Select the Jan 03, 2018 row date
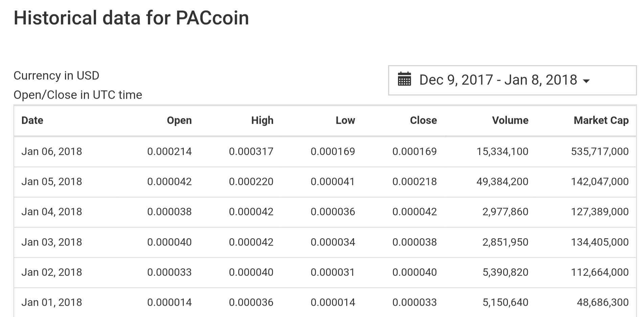The height and width of the screenshot is (317, 644). [51, 242]
